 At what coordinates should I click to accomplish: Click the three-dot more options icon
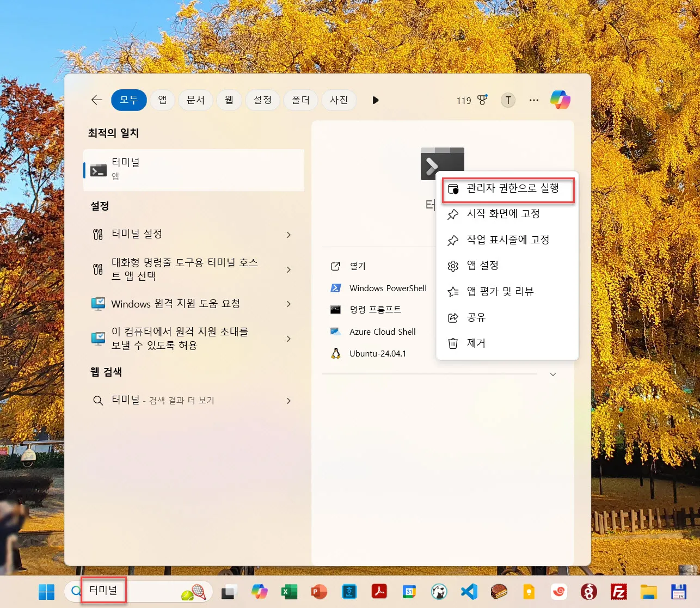pos(534,100)
